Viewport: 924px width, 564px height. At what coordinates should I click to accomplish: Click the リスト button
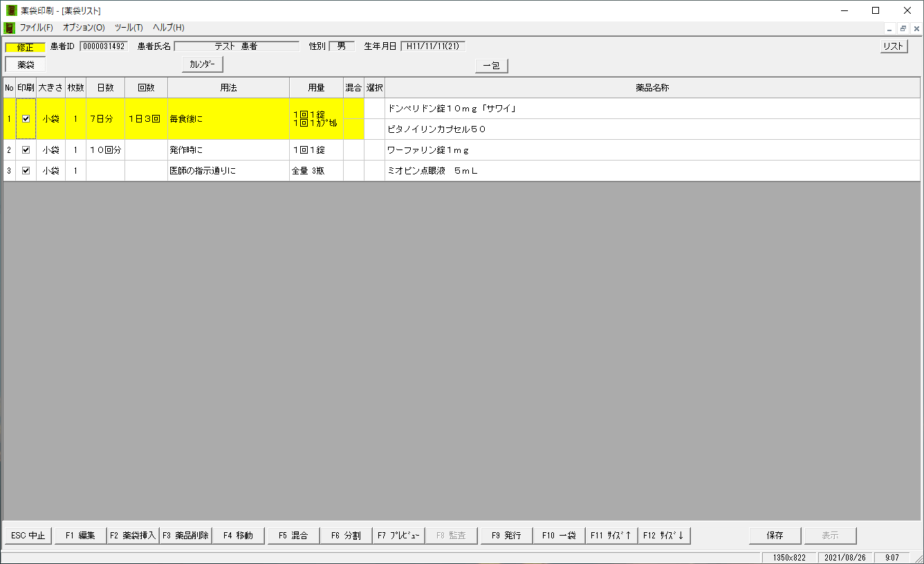coord(894,46)
